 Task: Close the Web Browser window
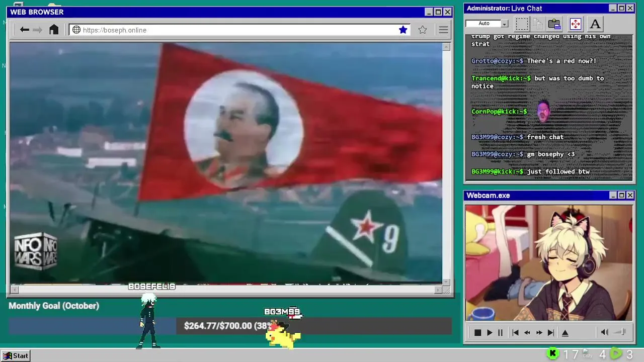click(447, 12)
